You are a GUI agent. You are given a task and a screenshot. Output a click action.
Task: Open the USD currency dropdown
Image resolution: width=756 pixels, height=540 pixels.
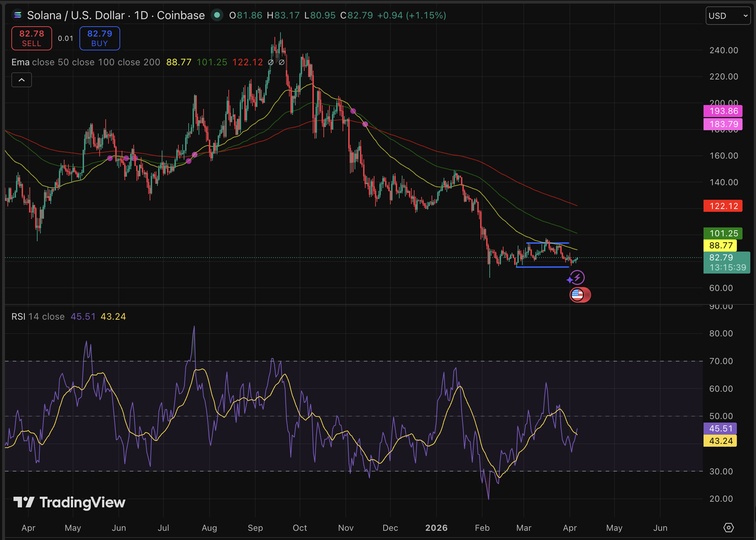coord(728,16)
